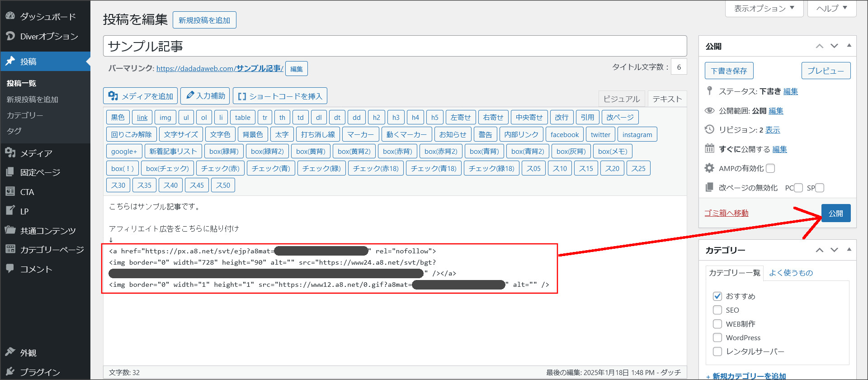Check the SP page-break disable checkbox
This screenshot has width=868, height=380.
820,188
